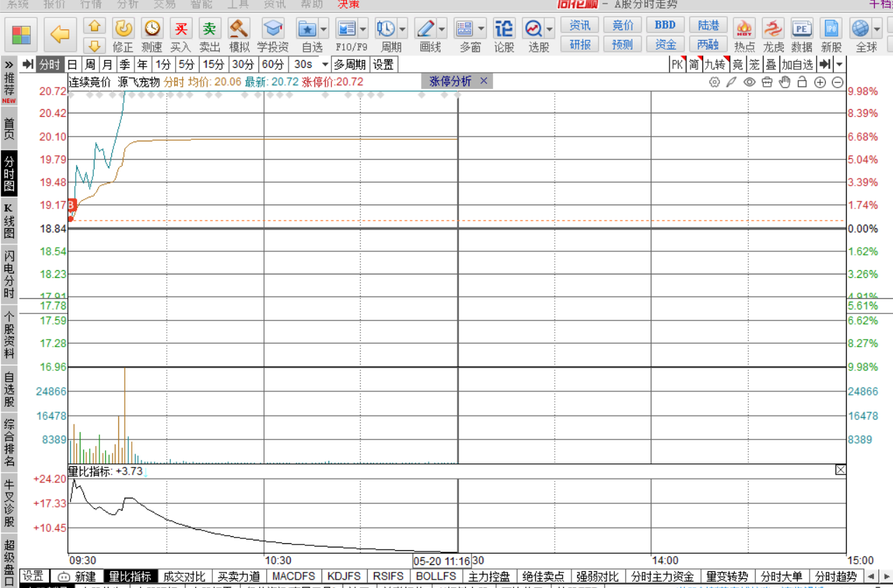Toggle the lock icon above chart
This screenshot has width=893, height=588.
click(x=802, y=82)
